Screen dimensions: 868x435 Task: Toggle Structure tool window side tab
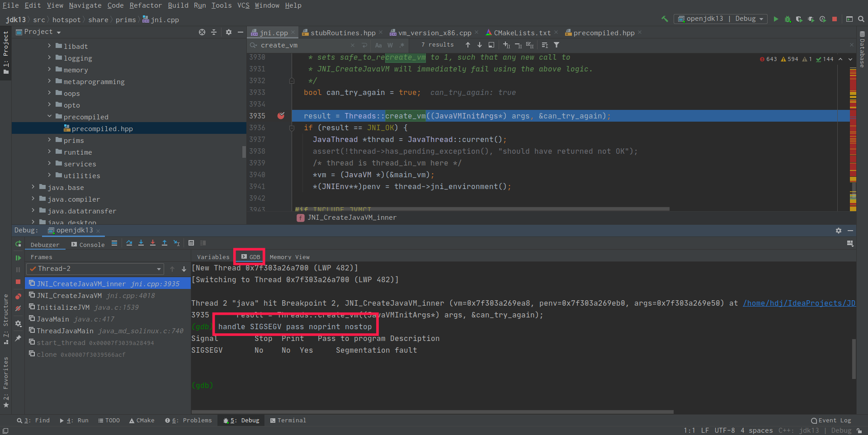point(6,319)
